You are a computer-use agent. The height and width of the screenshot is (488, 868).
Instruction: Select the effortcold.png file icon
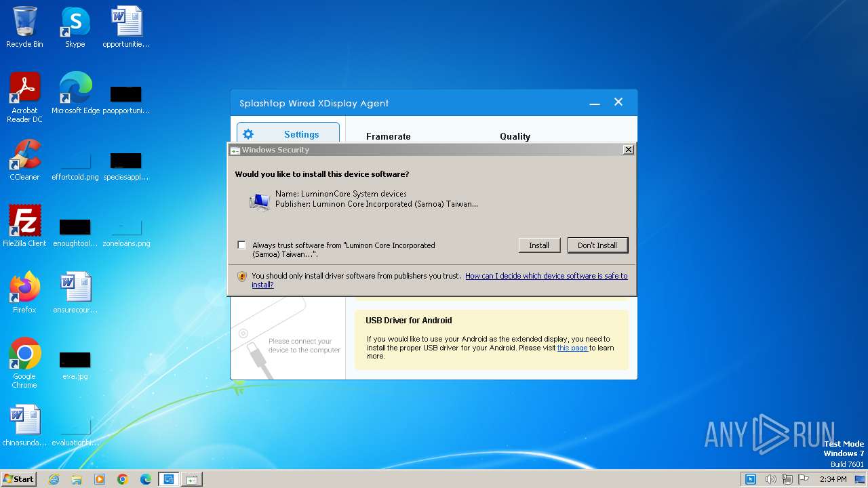point(75,165)
